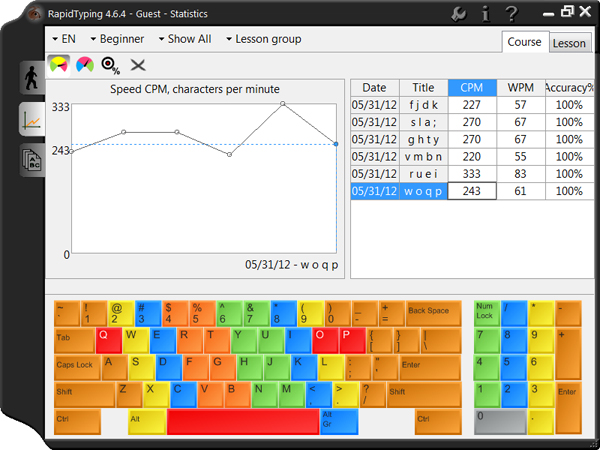
Task: Click the red Q key on keyboard
Action: [x=108, y=338]
